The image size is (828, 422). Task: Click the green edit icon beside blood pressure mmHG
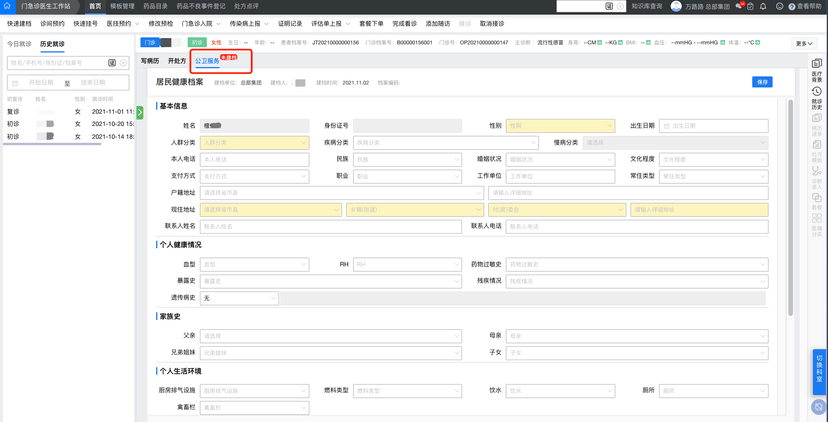point(722,42)
